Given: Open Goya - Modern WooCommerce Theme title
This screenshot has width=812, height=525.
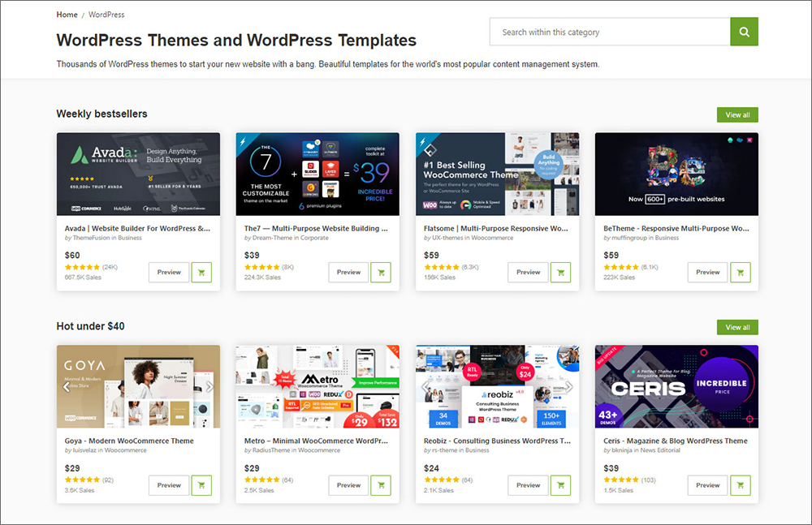Looking at the screenshot, I should click(129, 441).
